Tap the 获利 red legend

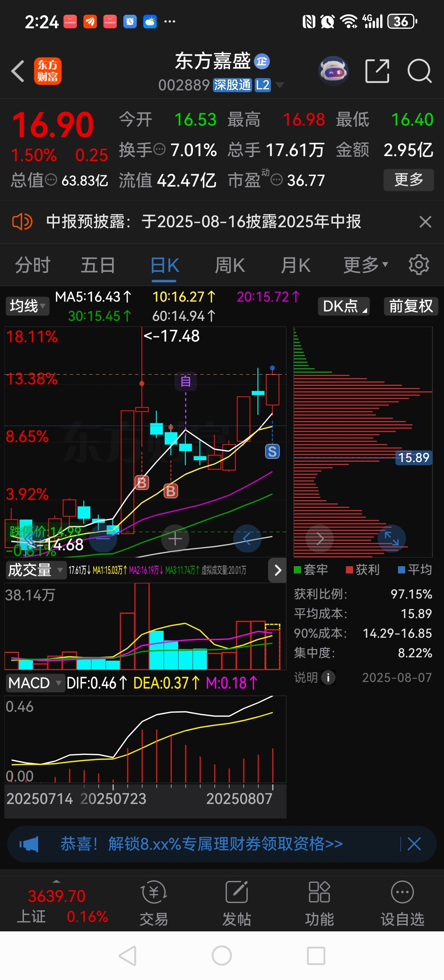pos(363,569)
